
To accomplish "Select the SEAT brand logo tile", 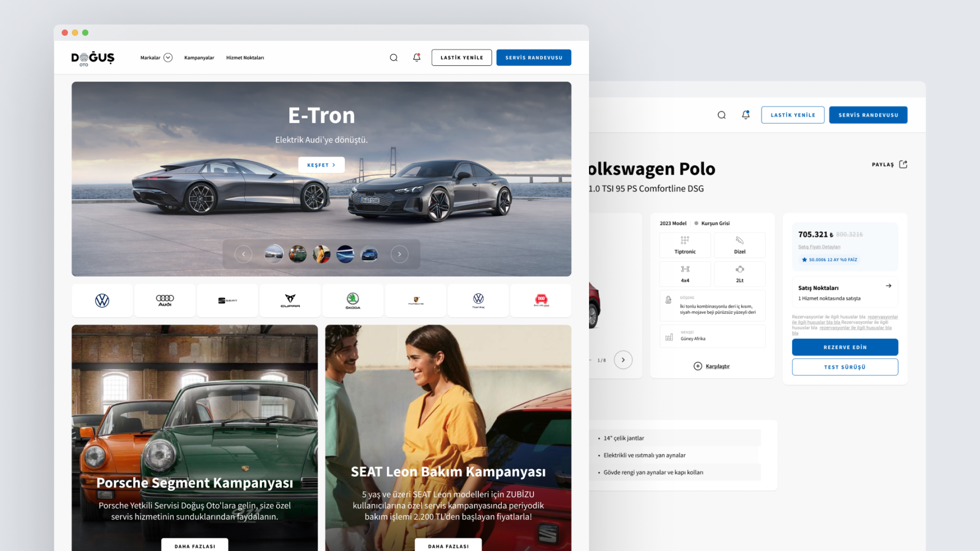I will (227, 300).
